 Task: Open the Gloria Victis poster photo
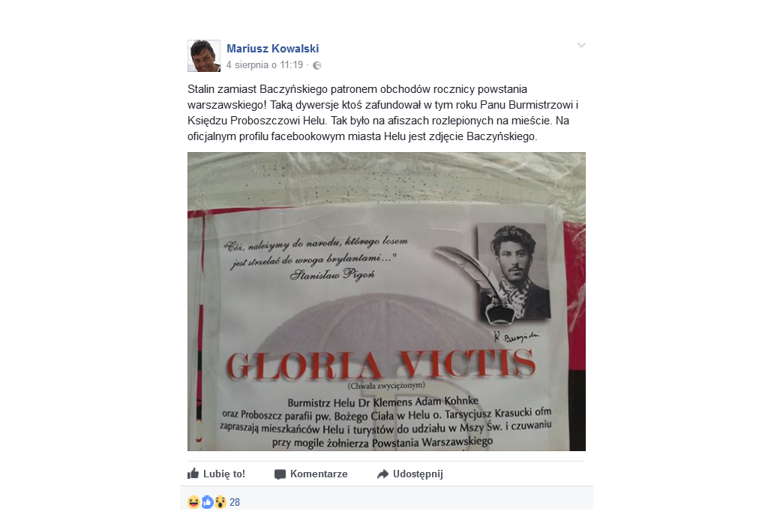[386, 301]
